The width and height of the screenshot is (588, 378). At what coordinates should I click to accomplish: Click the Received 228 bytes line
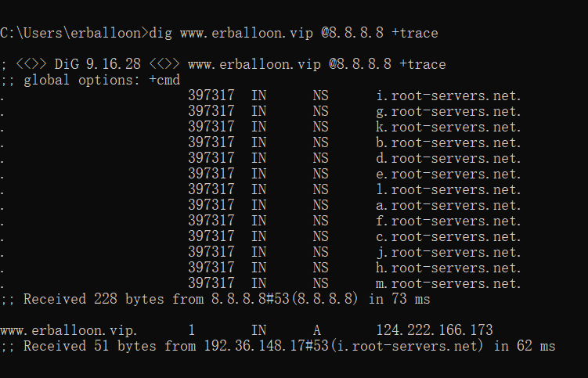click(215, 299)
